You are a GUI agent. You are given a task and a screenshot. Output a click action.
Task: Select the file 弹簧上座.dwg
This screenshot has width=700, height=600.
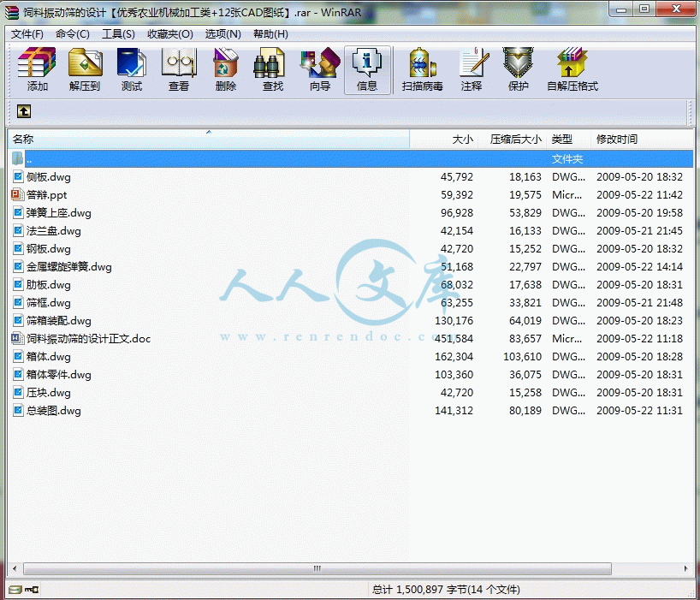click(58, 213)
